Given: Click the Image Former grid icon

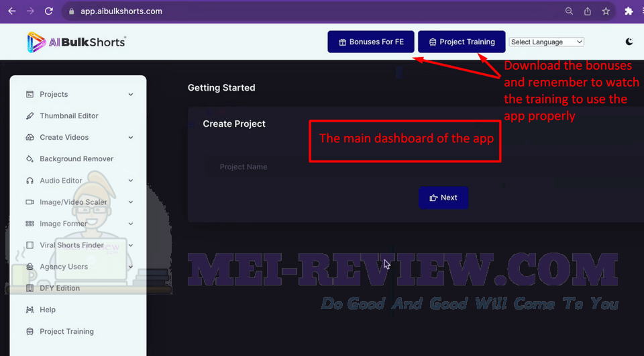Looking at the screenshot, I should click(30, 224).
